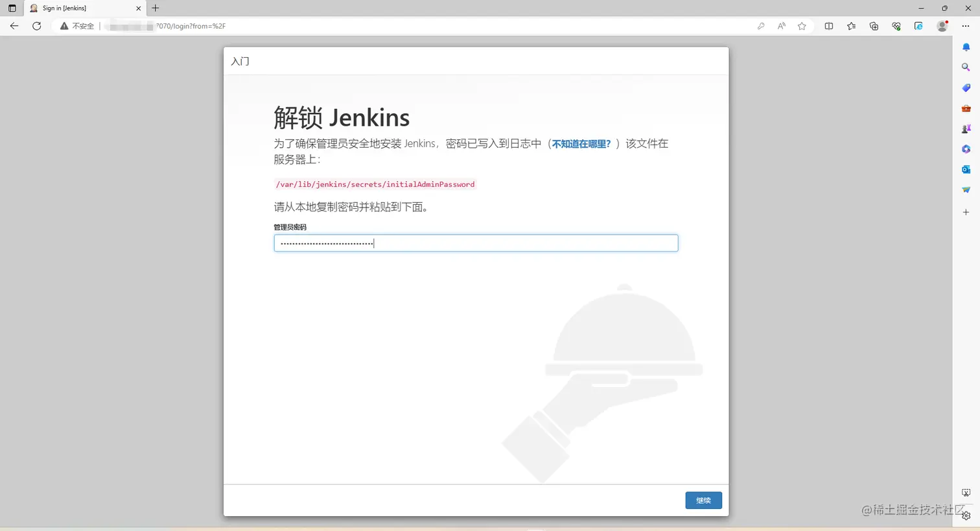Add an app to the sidebar
This screenshot has width=980, height=531.
coord(966,212)
